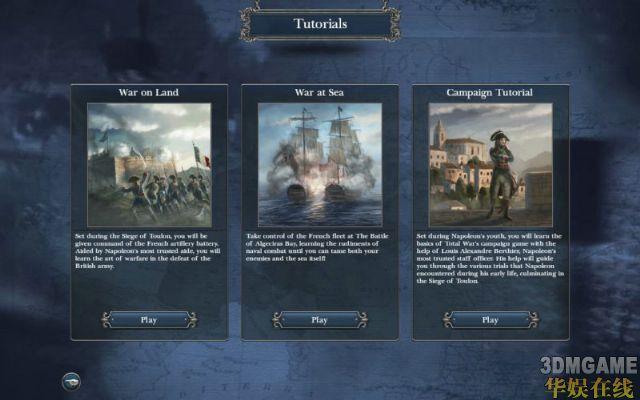Click the War at Sea title
This screenshot has width=640, height=400.
pos(320,92)
